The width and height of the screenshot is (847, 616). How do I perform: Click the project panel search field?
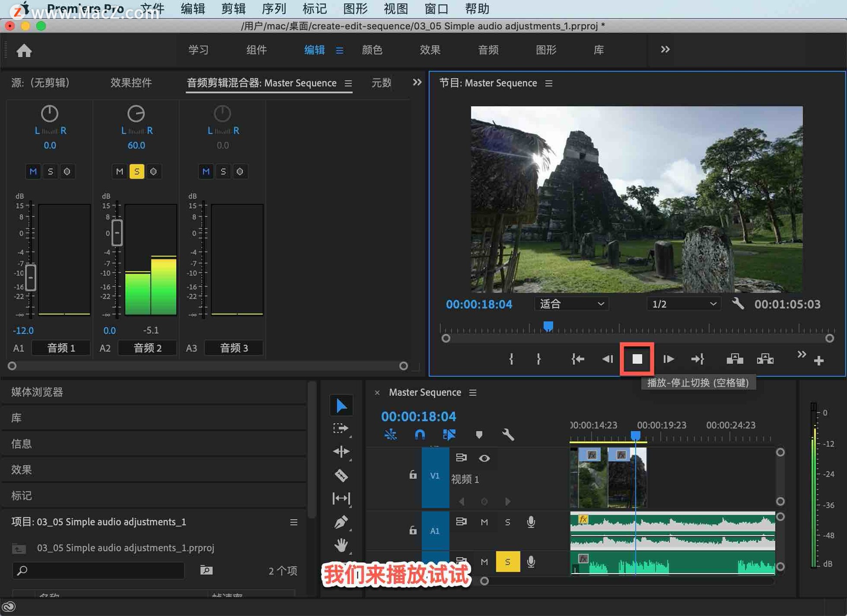pos(98,570)
